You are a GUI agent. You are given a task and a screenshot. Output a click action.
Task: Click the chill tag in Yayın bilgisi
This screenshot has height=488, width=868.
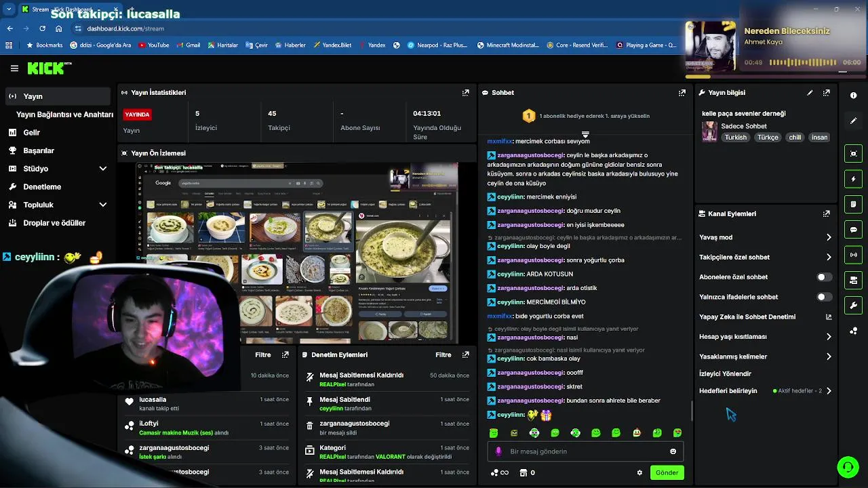point(795,137)
